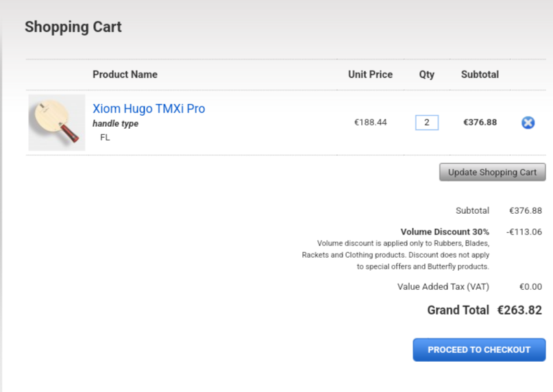The height and width of the screenshot is (392, 553).
Task: Click the Subtotal column header
Action: pyautogui.click(x=480, y=75)
